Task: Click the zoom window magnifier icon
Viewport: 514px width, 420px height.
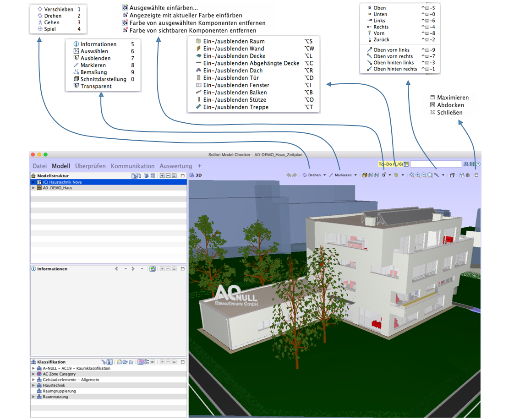Action: 430,175
